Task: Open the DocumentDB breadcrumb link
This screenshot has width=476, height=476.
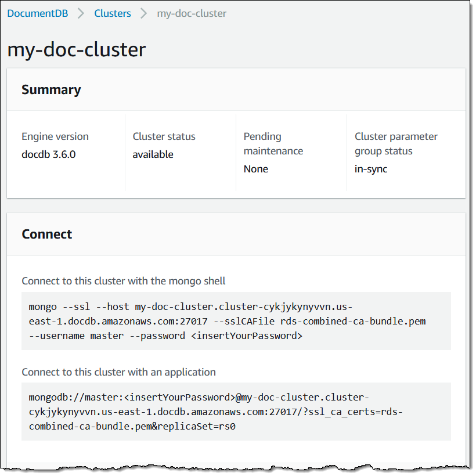Action: 38,13
